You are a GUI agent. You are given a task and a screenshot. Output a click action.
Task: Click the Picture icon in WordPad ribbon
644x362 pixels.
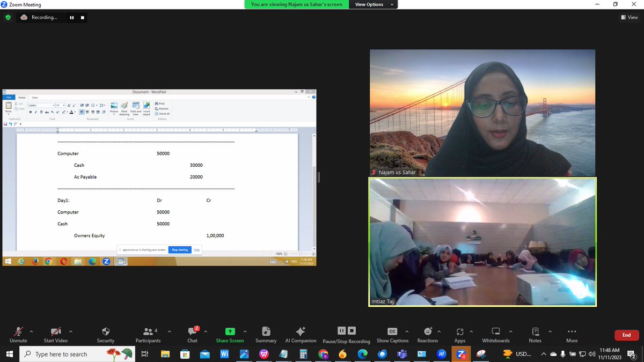114,108
